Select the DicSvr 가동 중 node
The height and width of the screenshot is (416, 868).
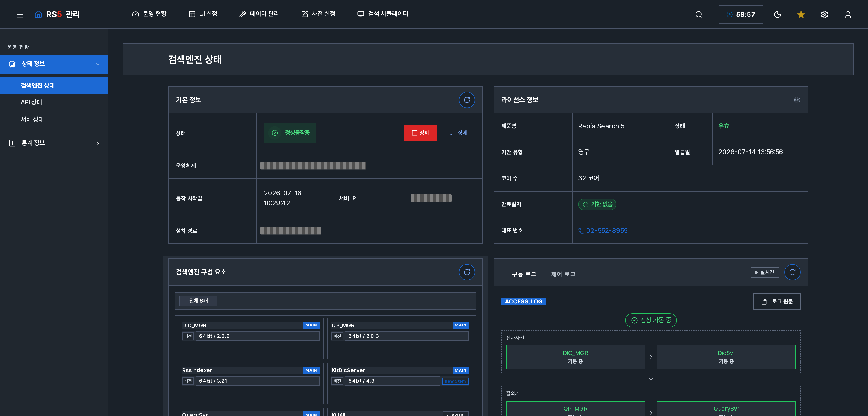coord(726,357)
